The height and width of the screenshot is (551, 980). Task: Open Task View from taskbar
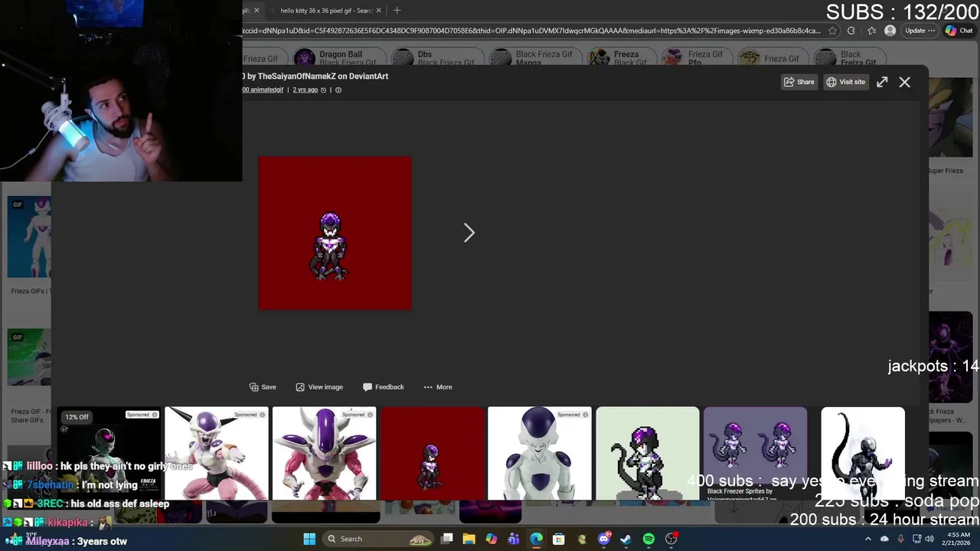click(447, 539)
